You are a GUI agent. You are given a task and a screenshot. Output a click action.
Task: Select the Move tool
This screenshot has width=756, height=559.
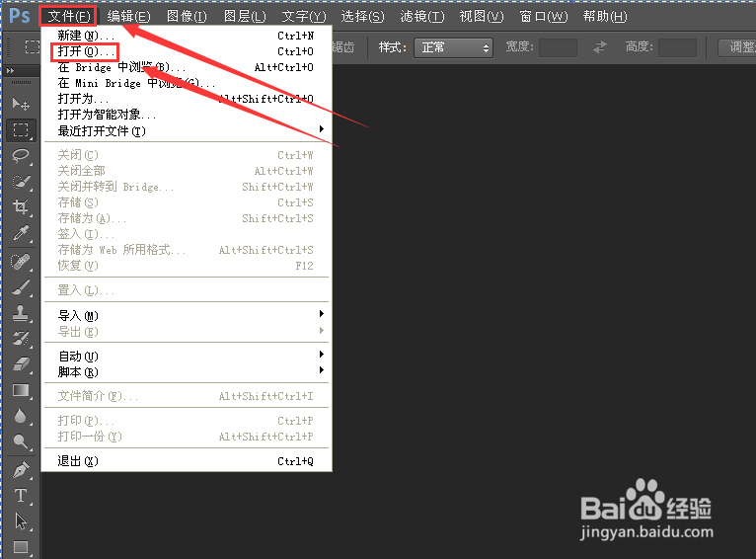pos(21,104)
